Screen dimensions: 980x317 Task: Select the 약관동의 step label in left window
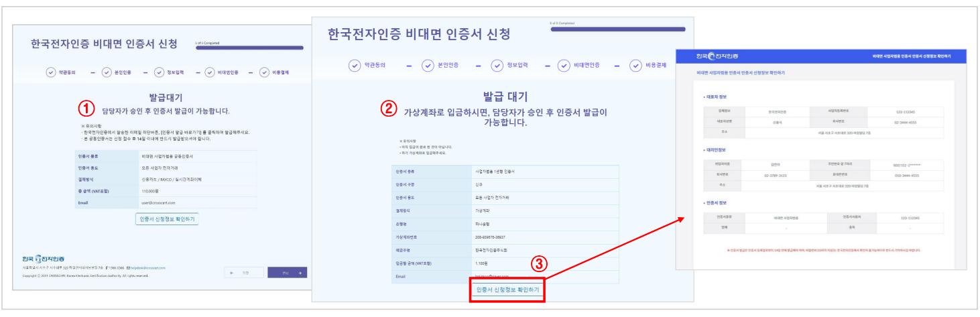68,73
